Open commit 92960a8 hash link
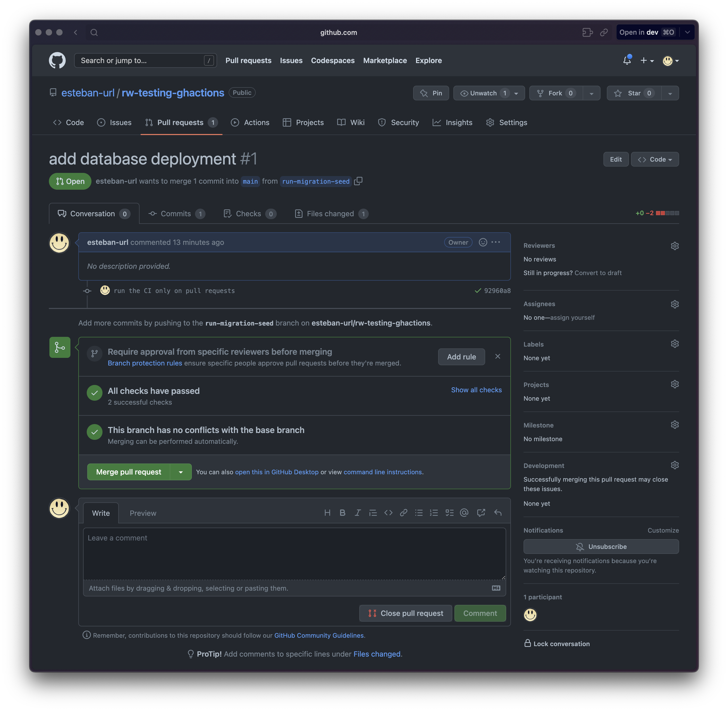 pyautogui.click(x=497, y=291)
